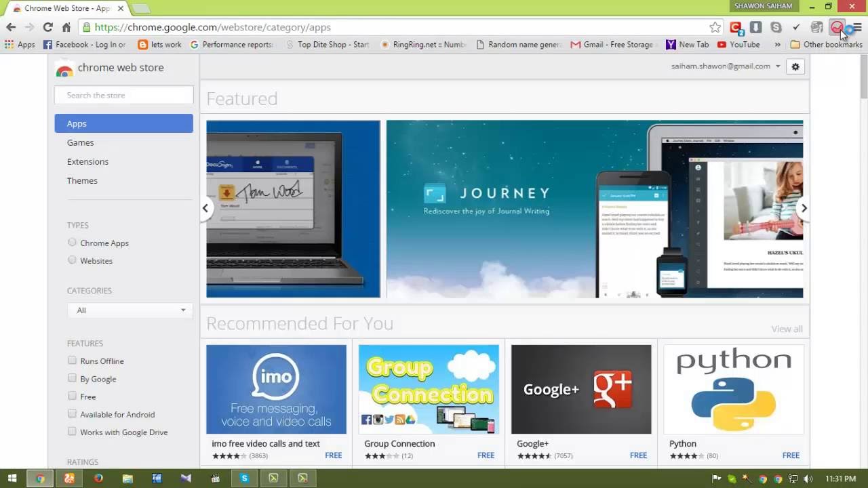Click the taskbar clock 11:31 PM
This screenshot has width=868, height=488.
coord(841,479)
